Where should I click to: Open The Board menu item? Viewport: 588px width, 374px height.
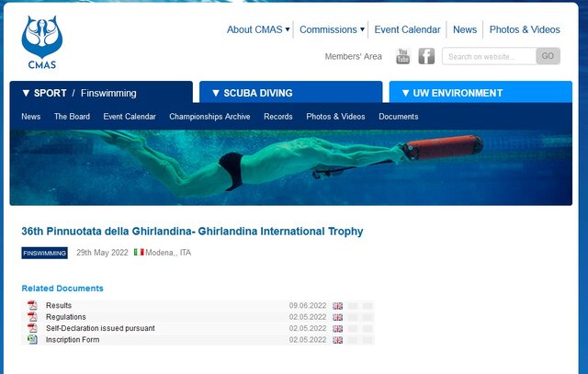click(x=72, y=117)
